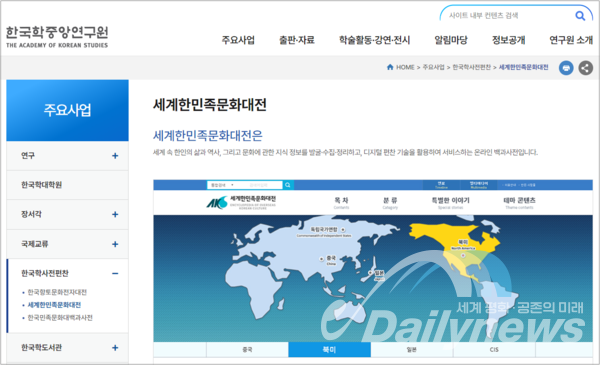Click the 주요사업 blue sidebar header
The image size is (600, 365).
[x=67, y=110]
